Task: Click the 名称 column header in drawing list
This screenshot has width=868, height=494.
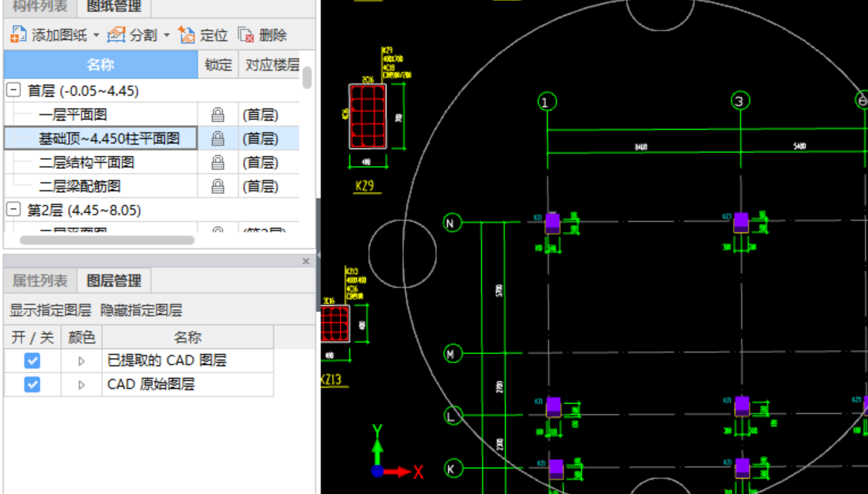Action: [x=101, y=64]
